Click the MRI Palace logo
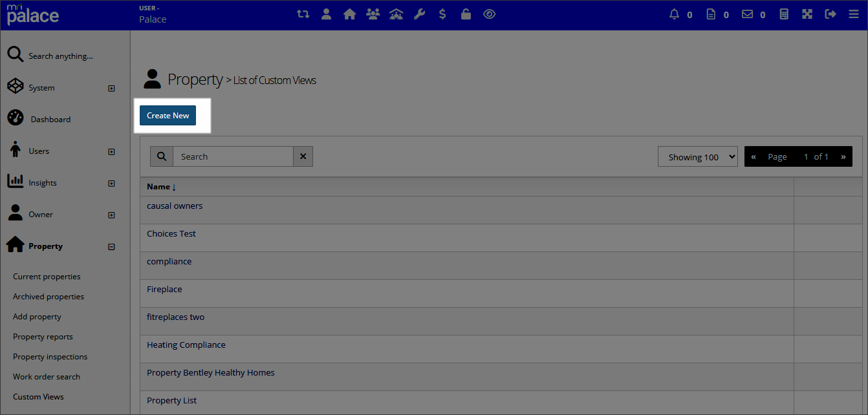The height and width of the screenshot is (415, 868). pyautogui.click(x=33, y=14)
